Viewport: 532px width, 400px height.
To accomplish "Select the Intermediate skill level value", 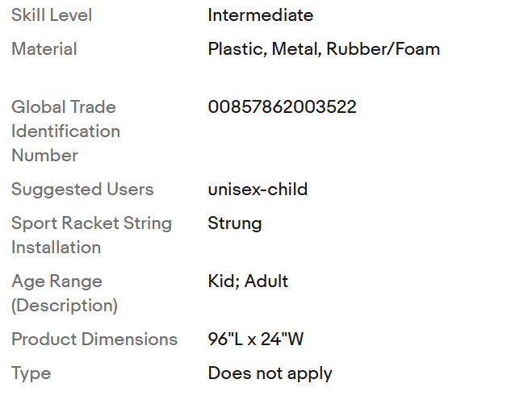I will 260,15.
